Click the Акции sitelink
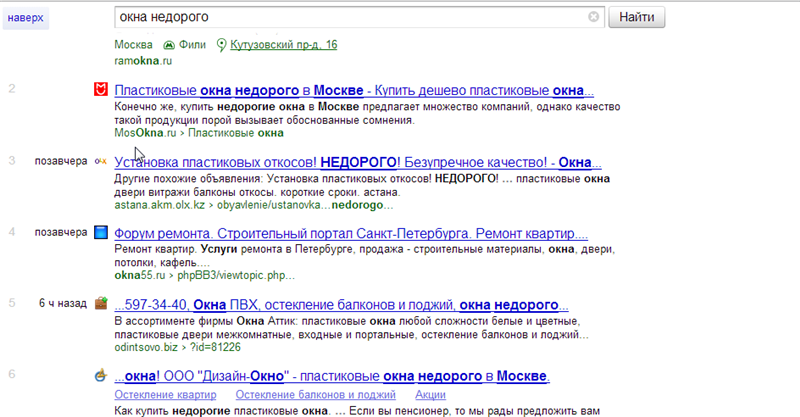Screen dimensions: 800x417 click(x=430, y=395)
